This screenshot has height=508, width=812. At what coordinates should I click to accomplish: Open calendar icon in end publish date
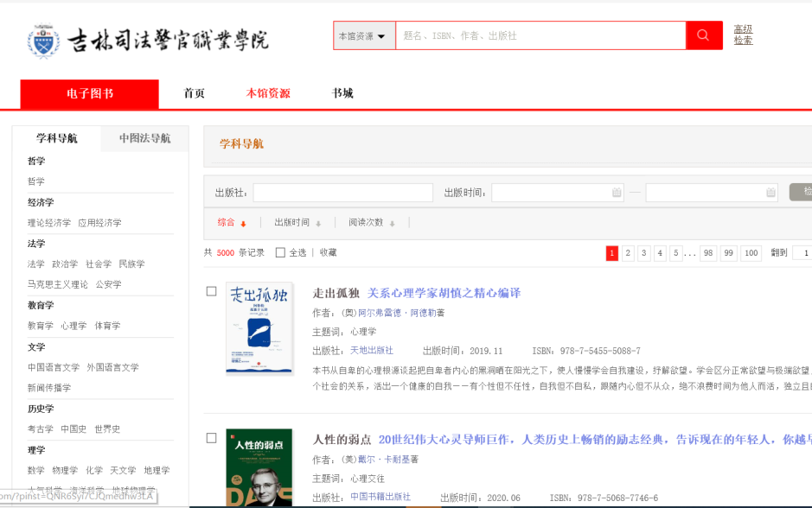point(770,193)
